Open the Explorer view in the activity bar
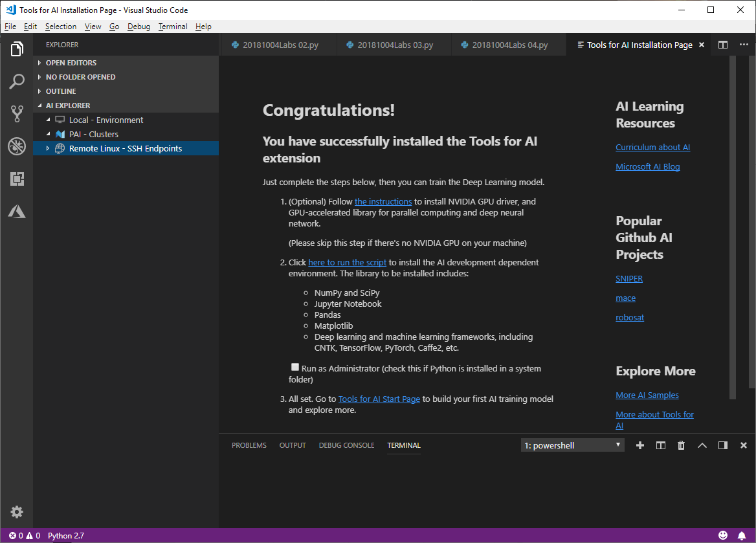Viewport: 756px width, 543px height. [17, 49]
